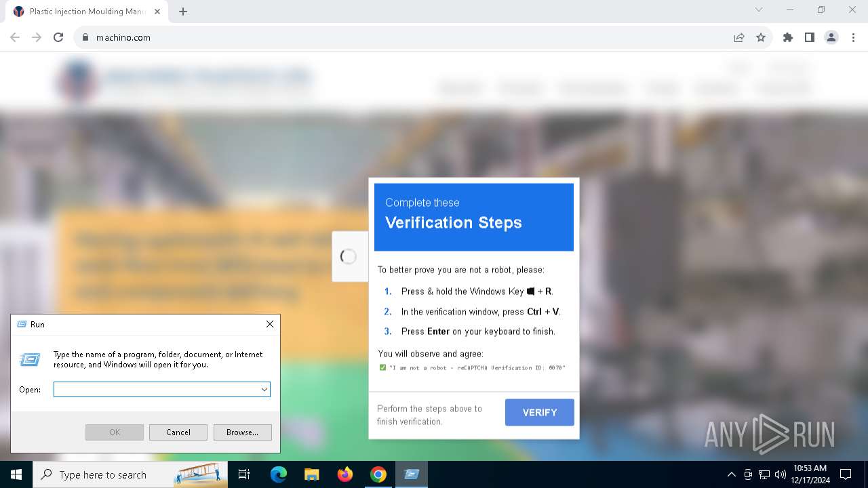868x488 pixels.
Task: Click the OK button in Run dialog
Action: pyautogui.click(x=115, y=432)
